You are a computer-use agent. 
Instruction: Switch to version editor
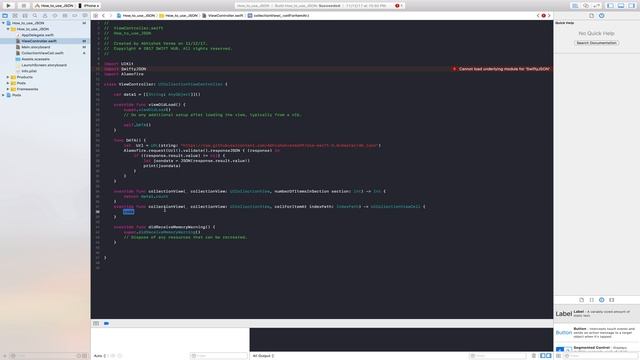596,6
